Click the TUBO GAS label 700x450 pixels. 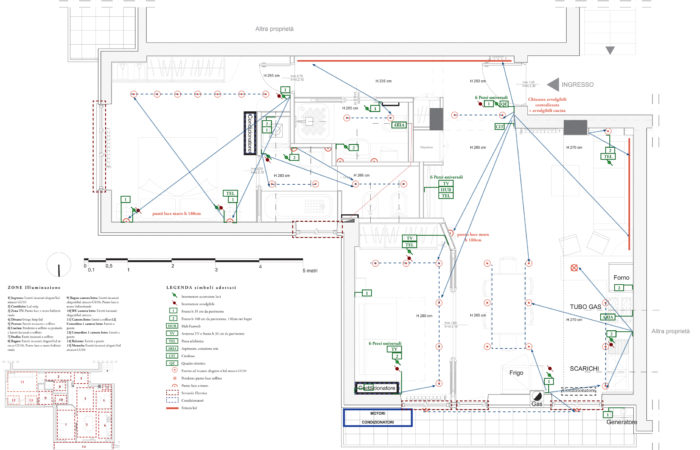click(585, 307)
